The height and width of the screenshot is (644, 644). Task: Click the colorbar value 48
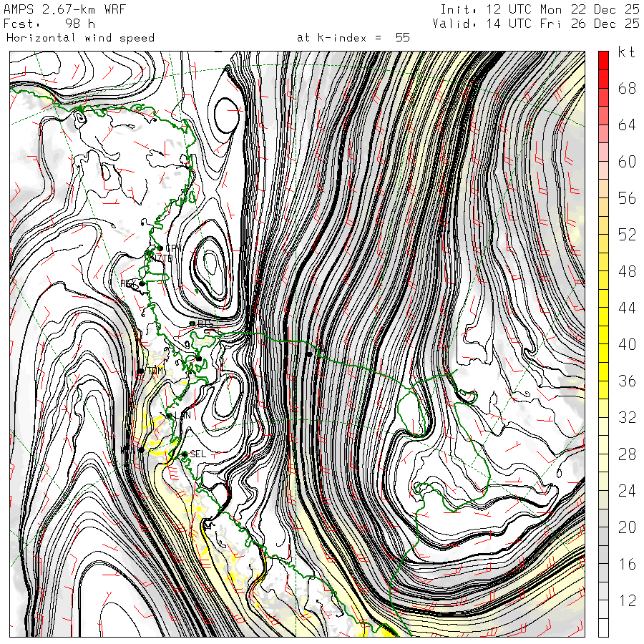627,271
